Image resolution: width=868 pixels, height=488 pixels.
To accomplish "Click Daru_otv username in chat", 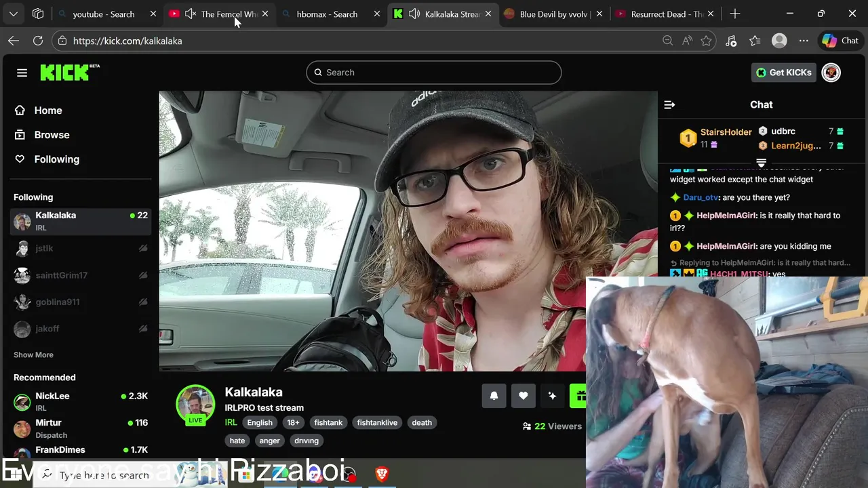I will point(701,197).
